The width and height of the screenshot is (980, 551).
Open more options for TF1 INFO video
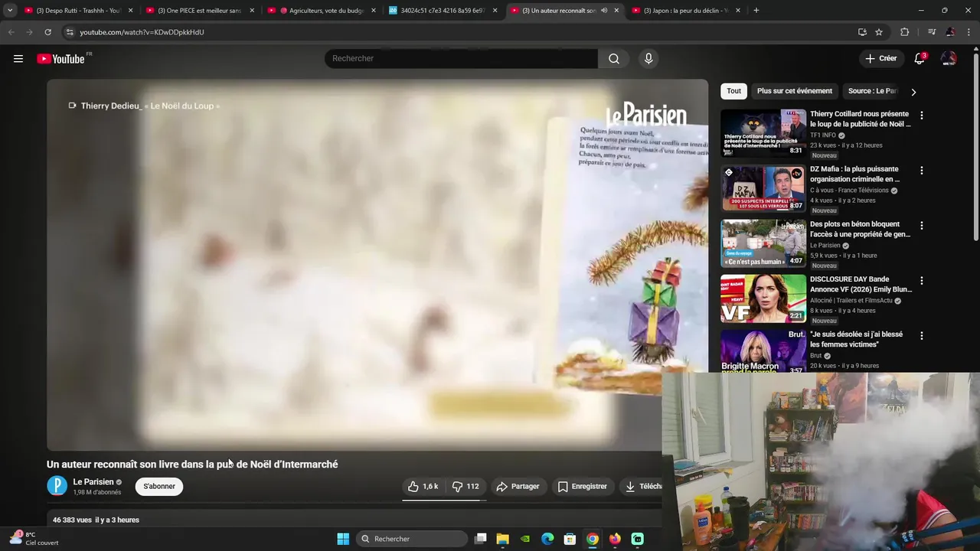pyautogui.click(x=921, y=116)
